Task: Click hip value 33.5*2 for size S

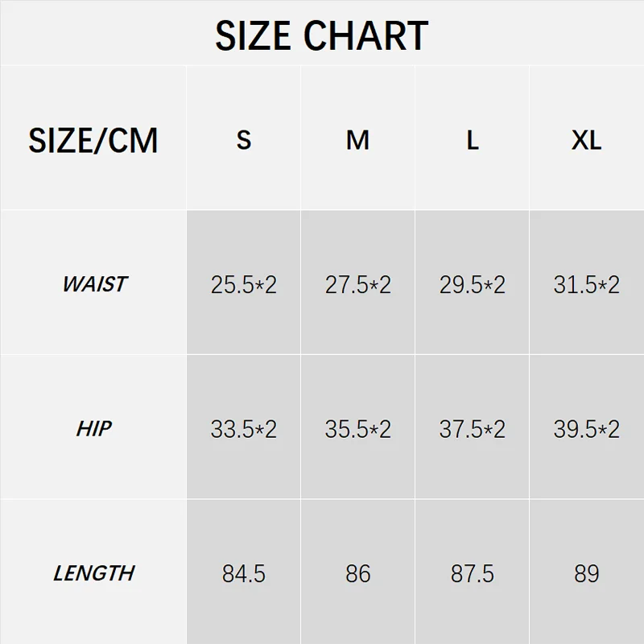Action: [x=244, y=429]
